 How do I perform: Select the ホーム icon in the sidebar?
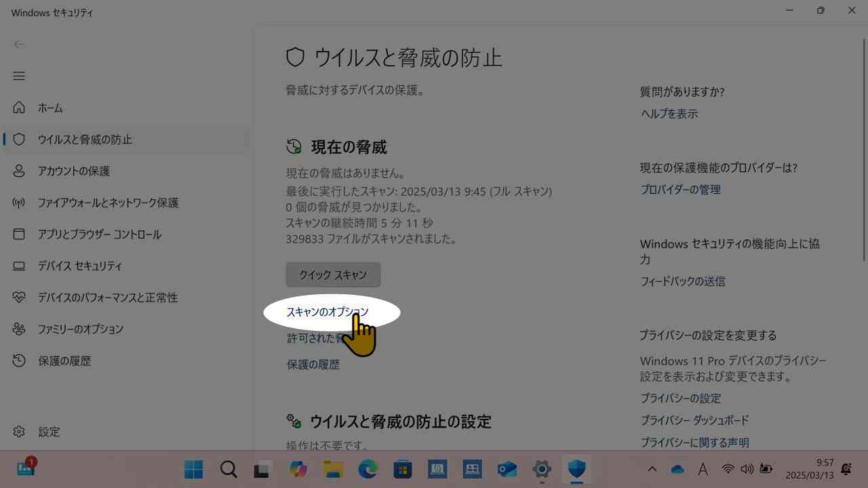pyautogui.click(x=19, y=108)
